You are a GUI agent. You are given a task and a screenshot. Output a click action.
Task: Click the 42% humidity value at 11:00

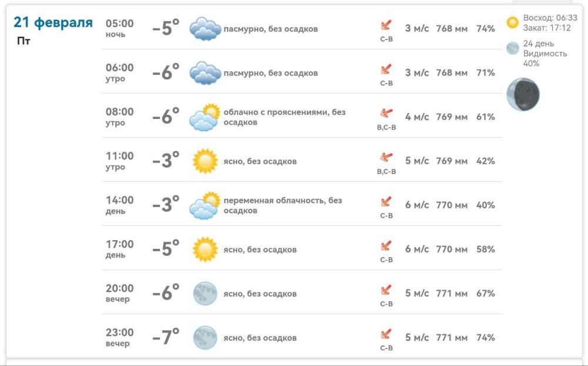pos(486,161)
